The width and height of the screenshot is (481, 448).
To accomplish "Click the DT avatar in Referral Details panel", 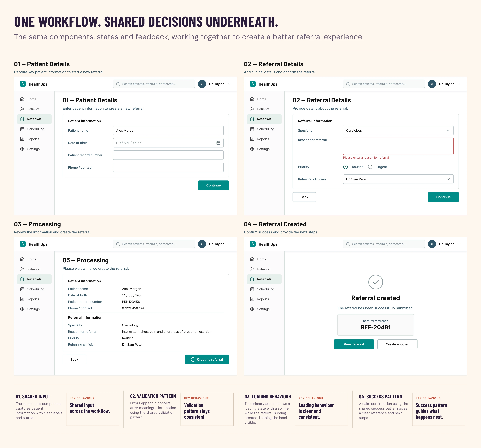I will tap(432, 84).
